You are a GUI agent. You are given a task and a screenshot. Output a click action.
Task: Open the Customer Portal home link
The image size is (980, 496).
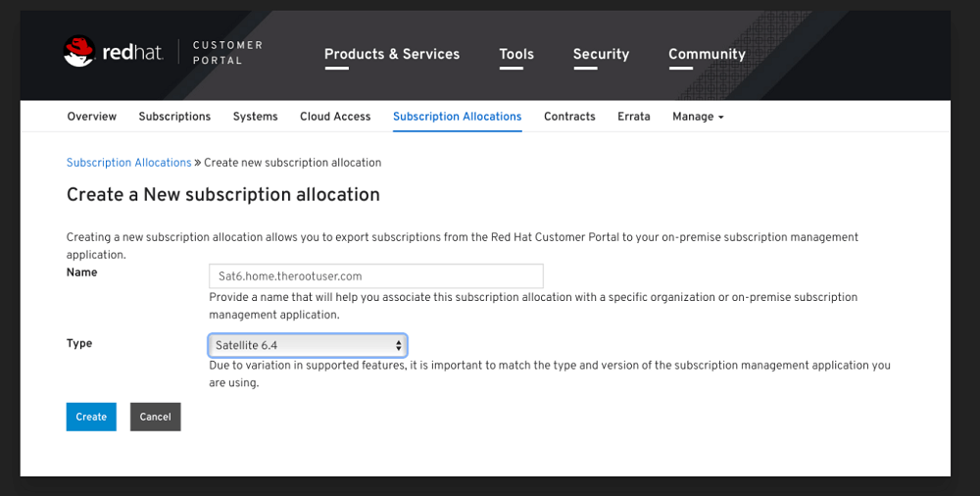(227, 53)
